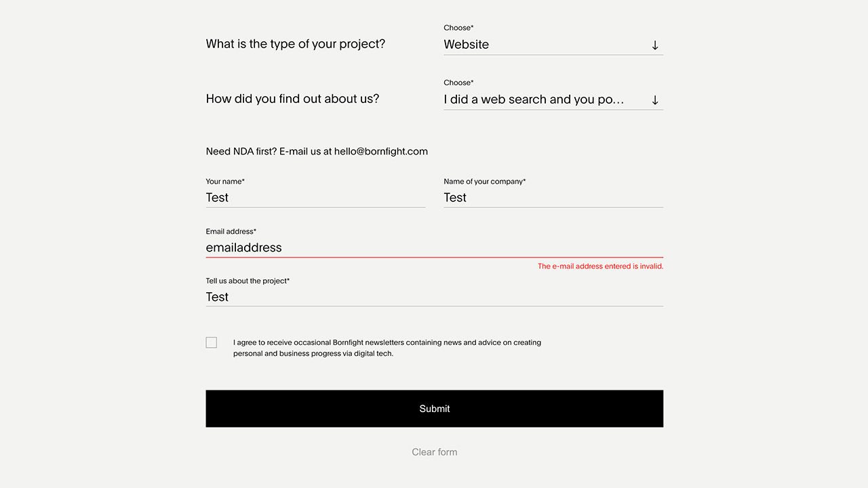The height and width of the screenshot is (488, 868).
Task: Click the arrow icon beside web search answer
Action: pos(655,100)
